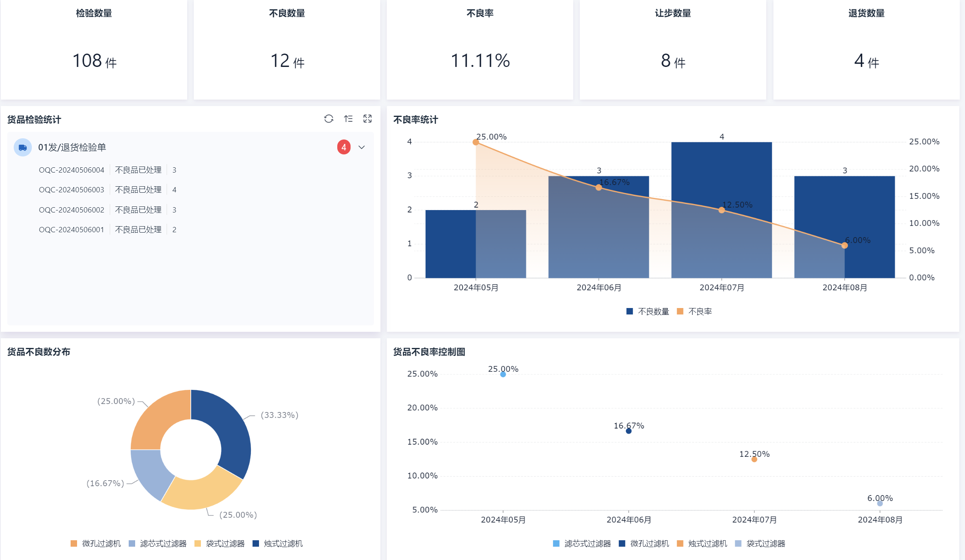
Task: Toggle 不良数量 series in 不良率统计 legend
Action: 648,312
